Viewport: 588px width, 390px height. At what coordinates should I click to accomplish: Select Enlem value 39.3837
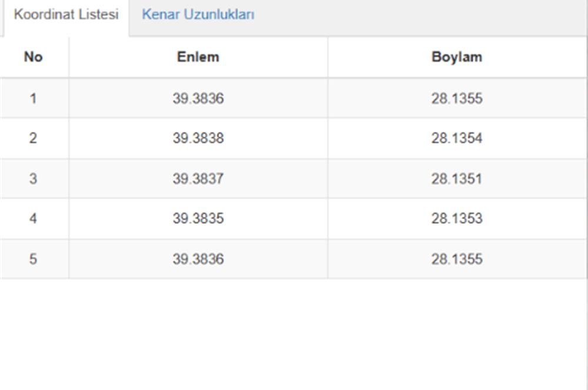pyautogui.click(x=198, y=179)
